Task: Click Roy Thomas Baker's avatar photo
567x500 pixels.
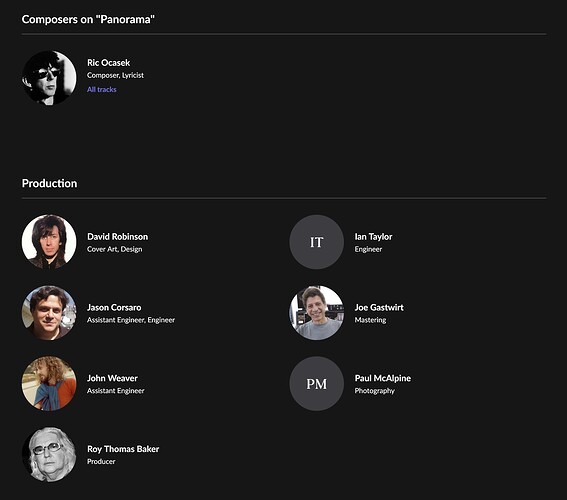Action: 49,454
